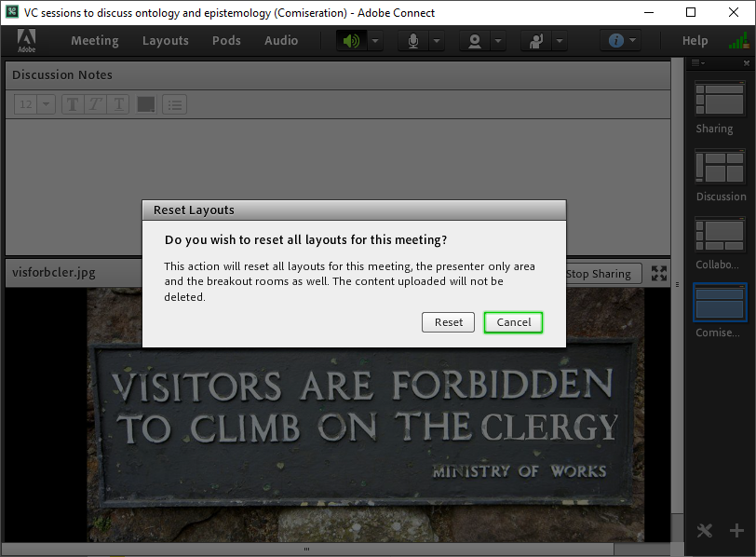This screenshot has width=756, height=557.
Task: Toggle the speaker audio icon
Action: tap(352, 41)
